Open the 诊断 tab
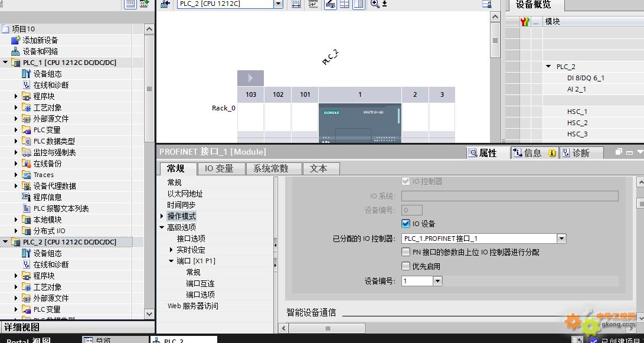Viewport: 644px width, 343px height. [x=581, y=153]
